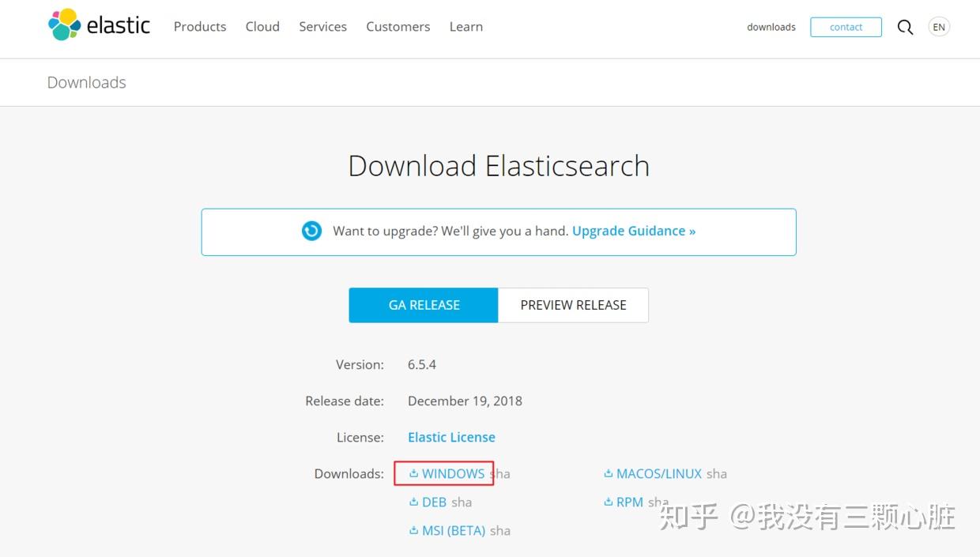Click the contact button
Viewport: 980px width, 557px height.
point(846,26)
